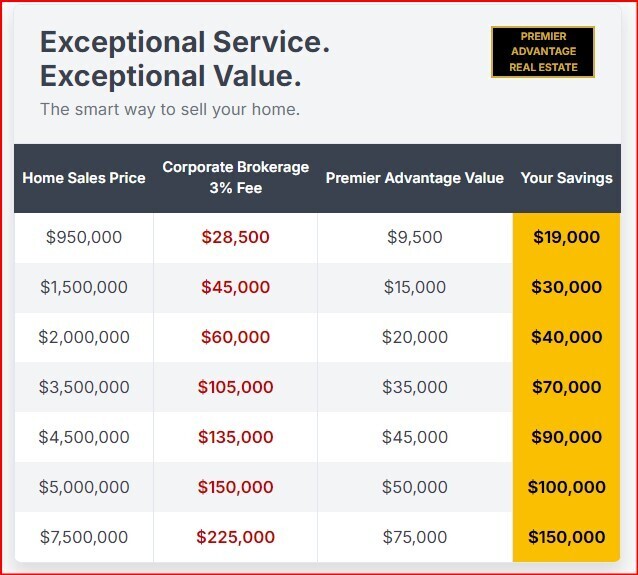Click the $225,000 corporate fee cell
Image resolution: width=638 pixels, height=575 pixels.
[x=236, y=537]
